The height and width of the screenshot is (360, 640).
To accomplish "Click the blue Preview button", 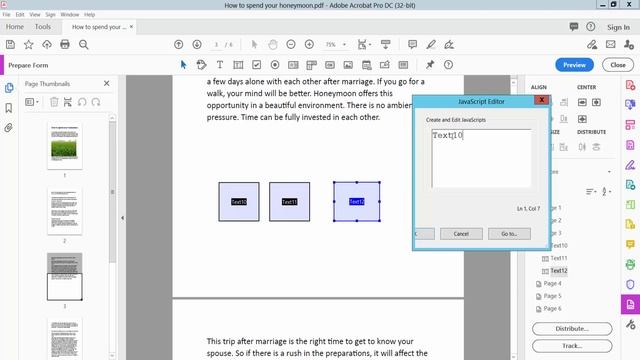I will point(574,65).
